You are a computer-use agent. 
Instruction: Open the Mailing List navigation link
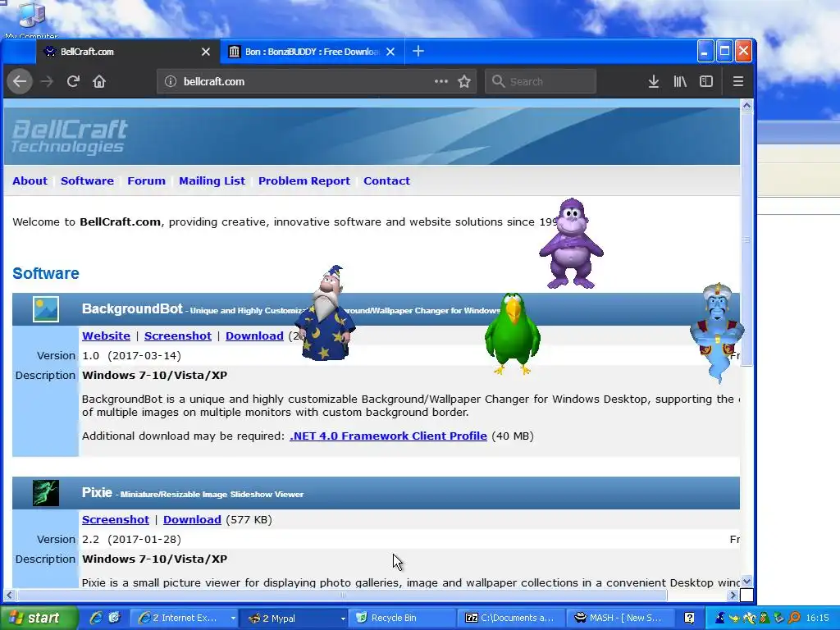(212, 181)
